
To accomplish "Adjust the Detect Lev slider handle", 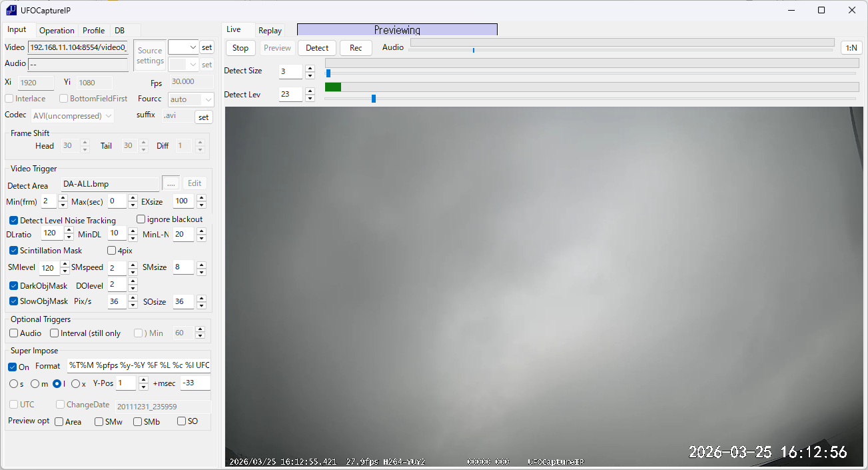I will point(374,99).
